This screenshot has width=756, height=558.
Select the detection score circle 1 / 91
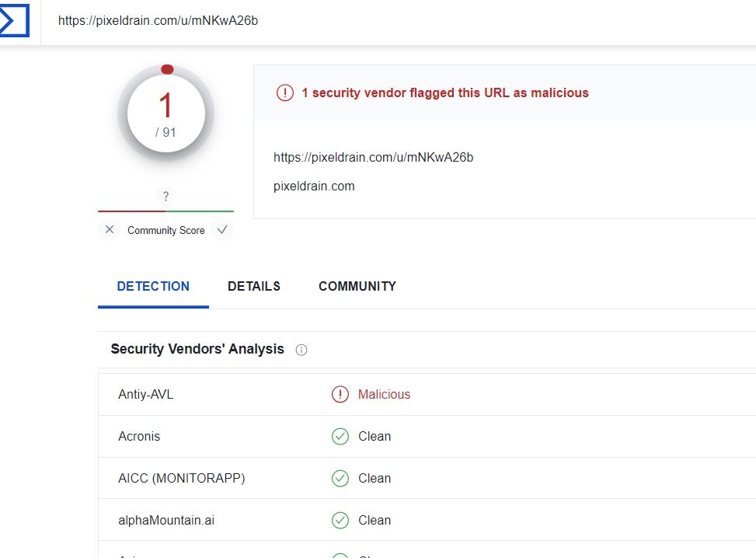coord(165,113)
